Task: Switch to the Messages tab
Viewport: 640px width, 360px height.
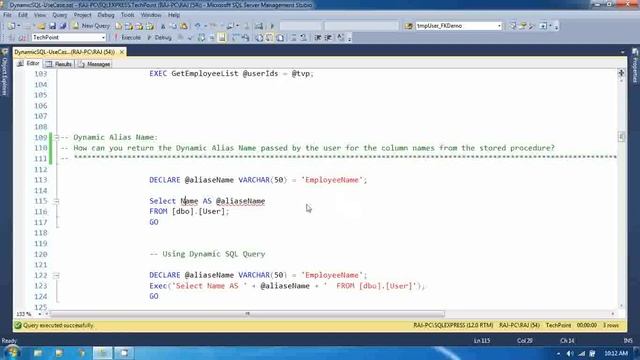Action: [94, 64]
